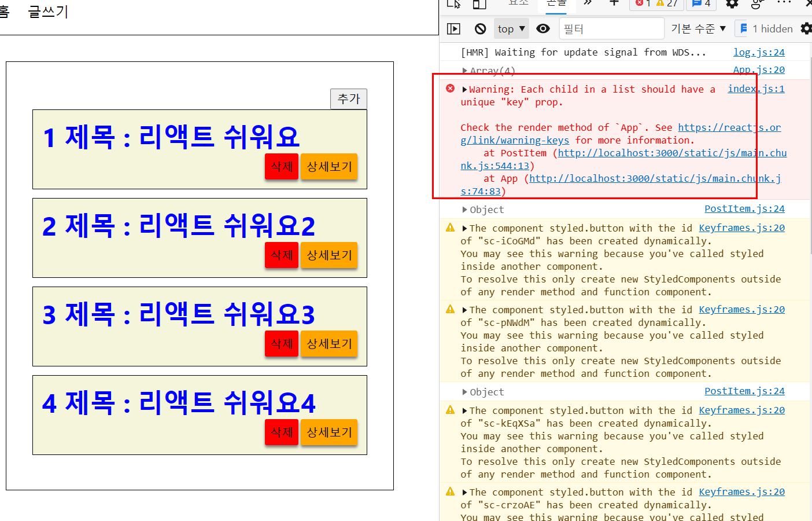812x521 pixels.
Task: Click warning triangle of sc-pNWdM message
Action: 450,309
